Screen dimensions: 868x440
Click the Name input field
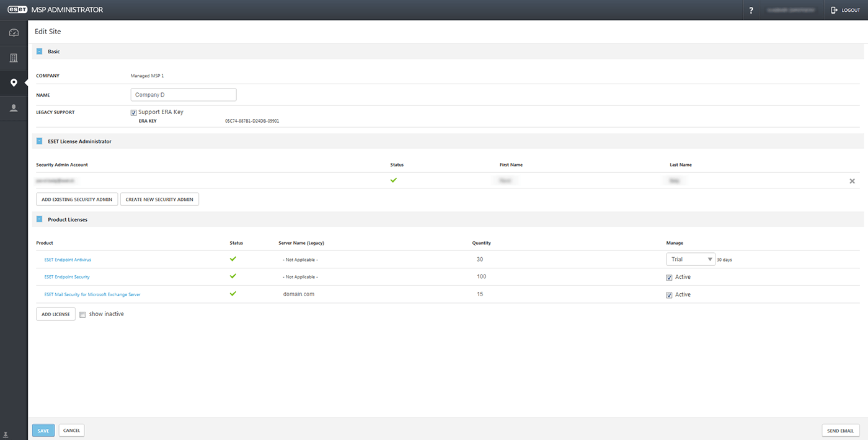pyautogui.click(x=184, y=95)
